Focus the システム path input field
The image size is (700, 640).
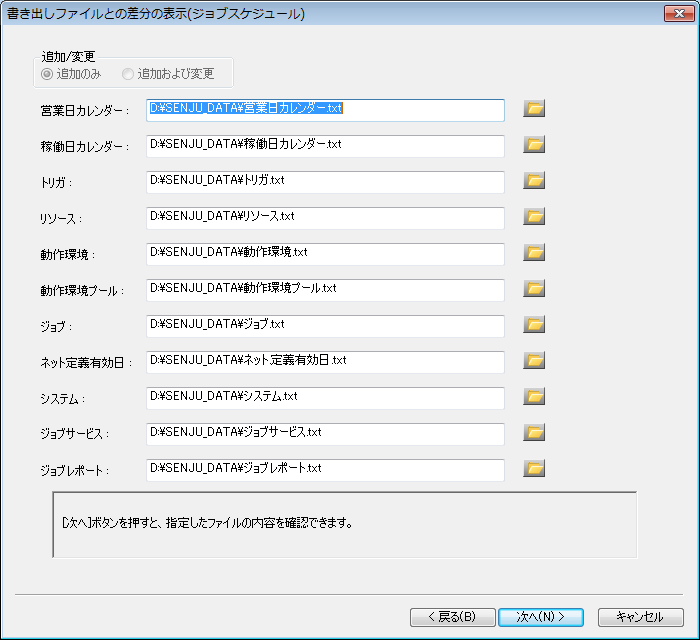pyautogui.click(x=325, y=398)
